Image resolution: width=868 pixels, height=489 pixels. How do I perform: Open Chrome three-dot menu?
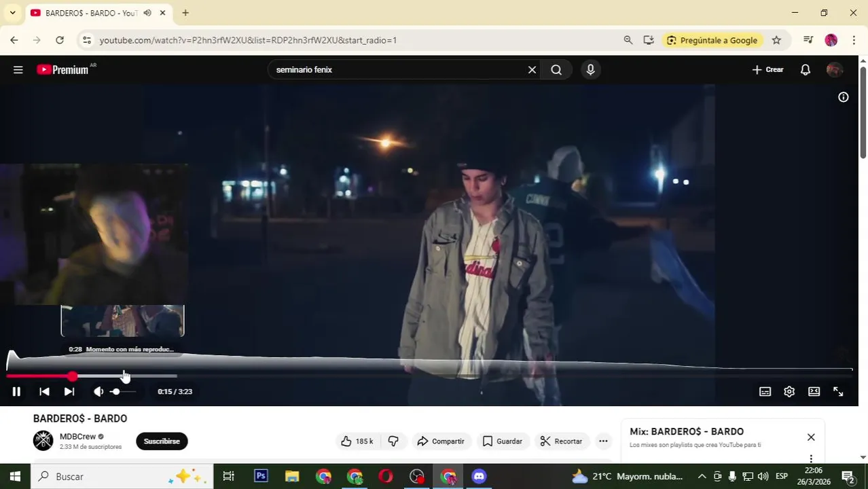pyautogui.click(x=854, y=40)
